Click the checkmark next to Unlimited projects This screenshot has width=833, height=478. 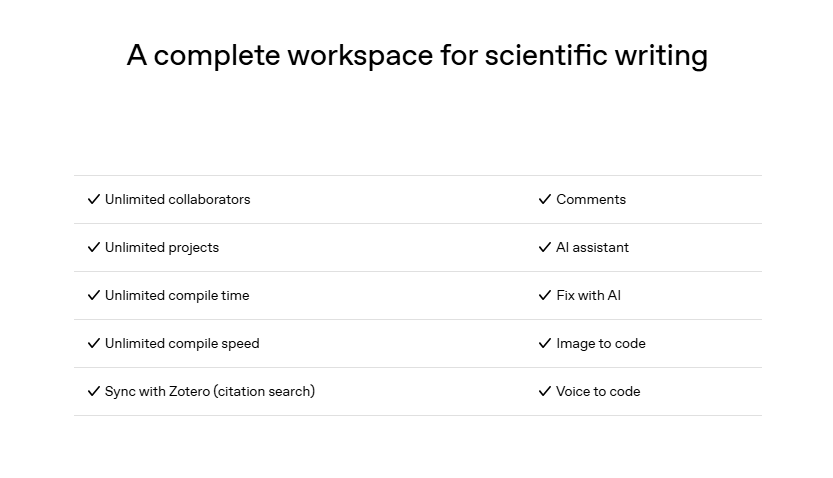(x=94, y=247)
